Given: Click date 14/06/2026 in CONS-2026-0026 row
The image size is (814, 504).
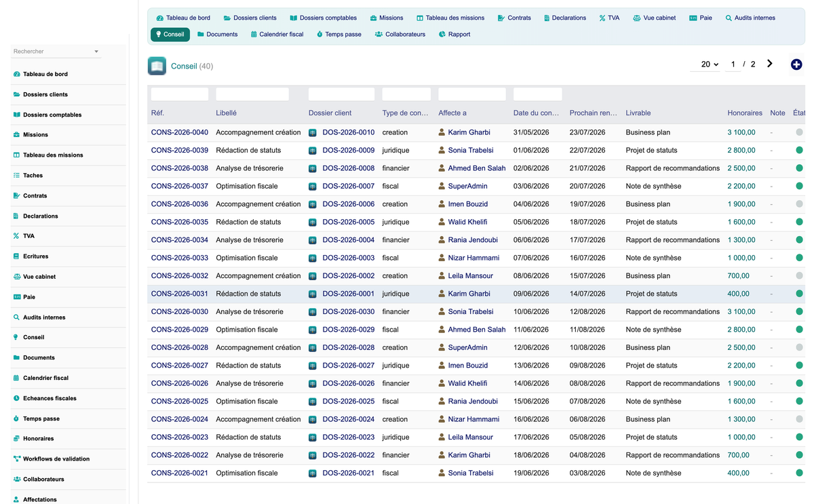Looking at the screenshot, I should (531, 383).
